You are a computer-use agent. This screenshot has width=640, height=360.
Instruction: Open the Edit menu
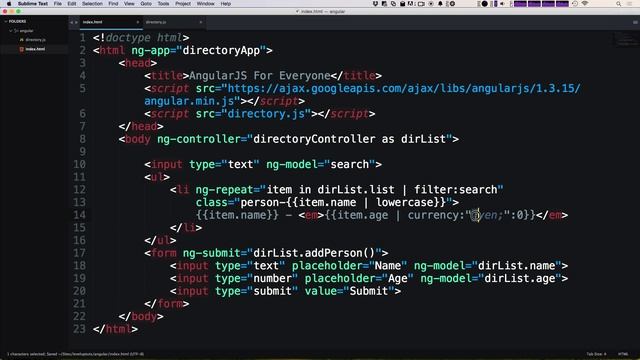72,4
